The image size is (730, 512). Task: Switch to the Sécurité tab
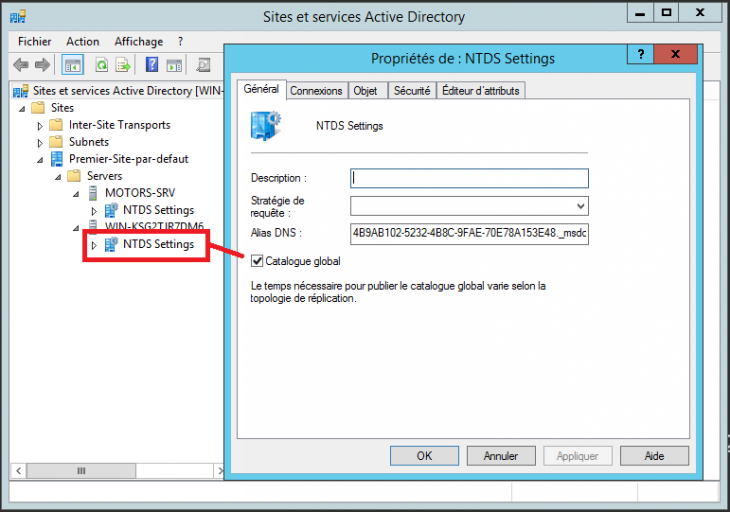412,91
